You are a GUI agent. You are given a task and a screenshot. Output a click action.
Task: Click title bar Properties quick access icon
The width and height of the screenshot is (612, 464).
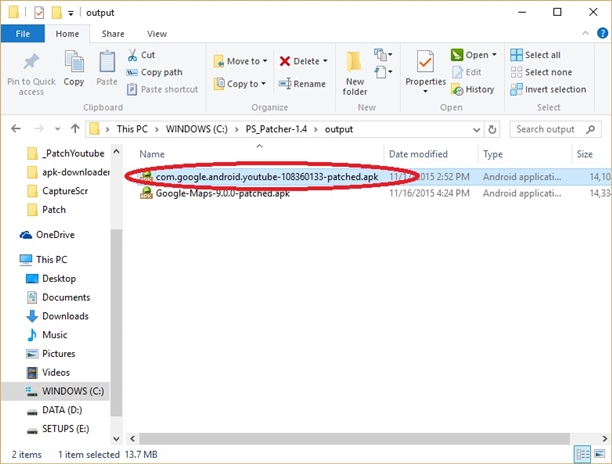point(39,12)
